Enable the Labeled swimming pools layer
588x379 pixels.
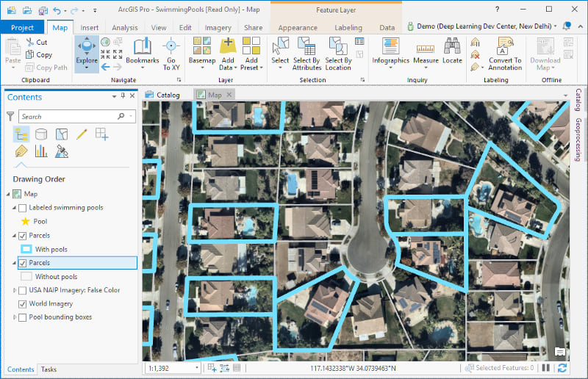point(22,208)
